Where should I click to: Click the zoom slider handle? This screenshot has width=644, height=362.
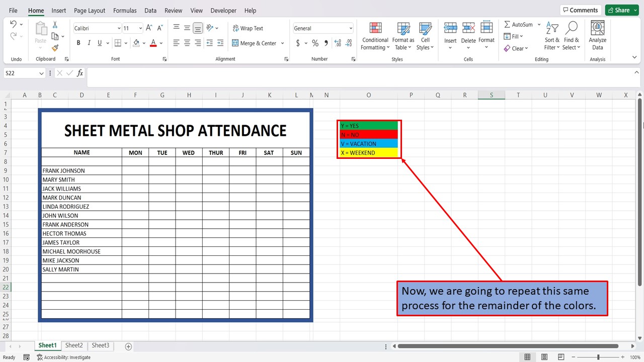(x=598, y=357)
